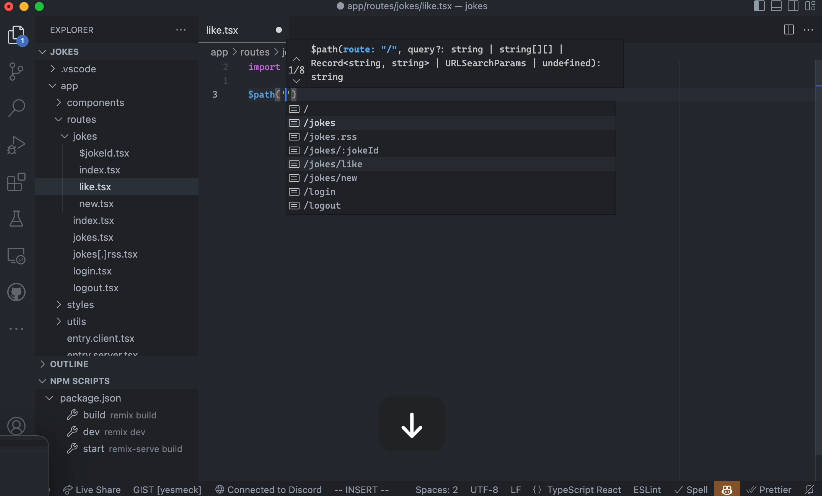822x496 pixels.
Task: Click Live Share in status bar
Action: 91,490
